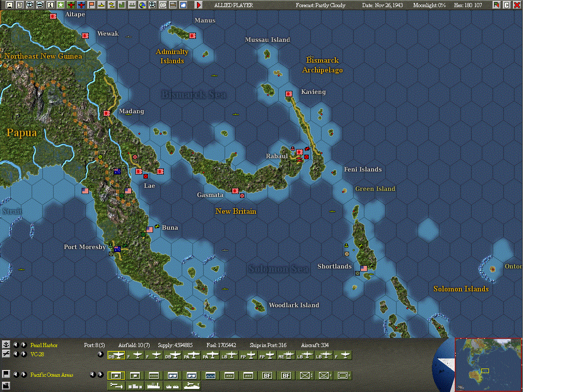Screen dimensions: 588x392
Task: Select the US flag at Buna
Action: click(150, 230)
